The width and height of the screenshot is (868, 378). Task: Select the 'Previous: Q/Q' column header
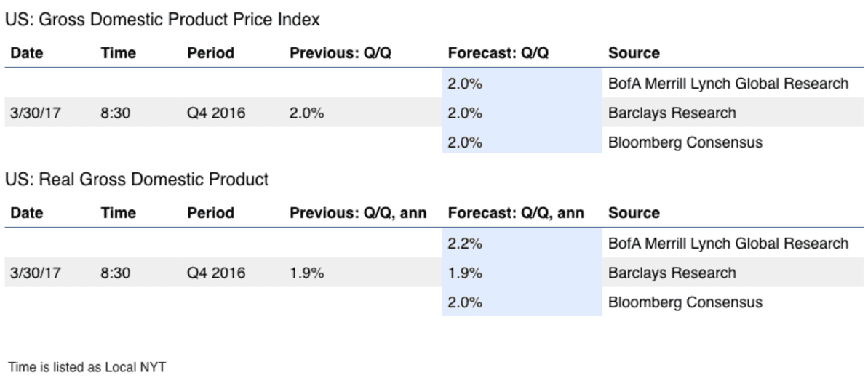341,53
